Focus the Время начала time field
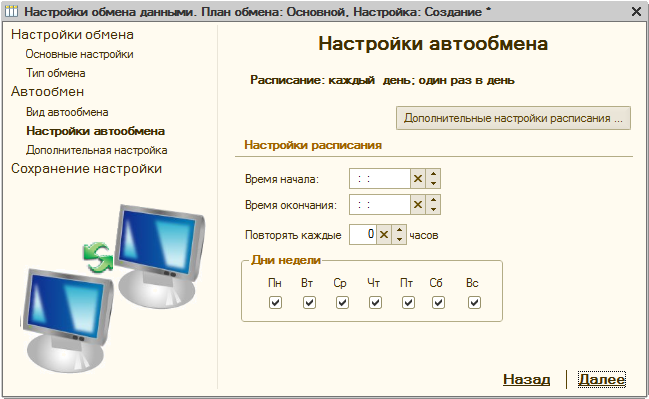649x399 pixels. [380, 179]
